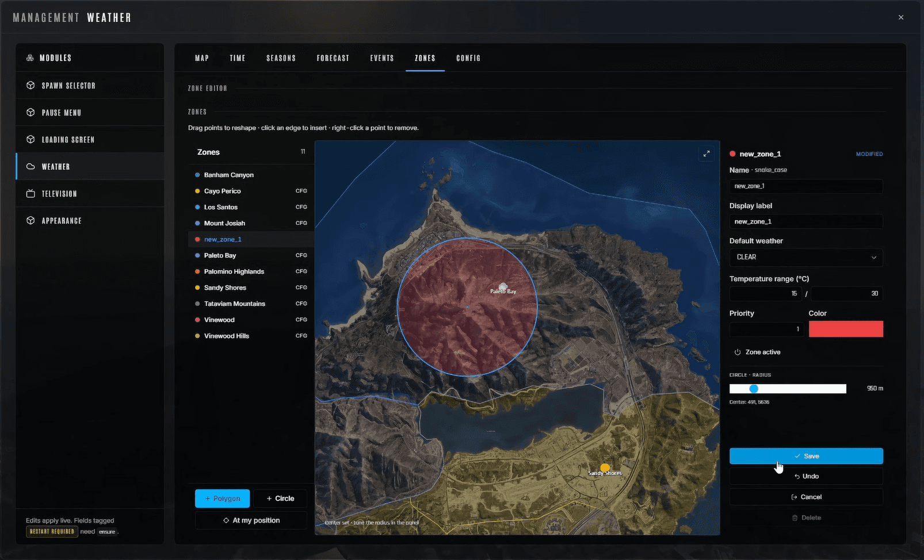This screenshot has width=924, height=560.
Task: Open the Config tab
Action: 468,58
